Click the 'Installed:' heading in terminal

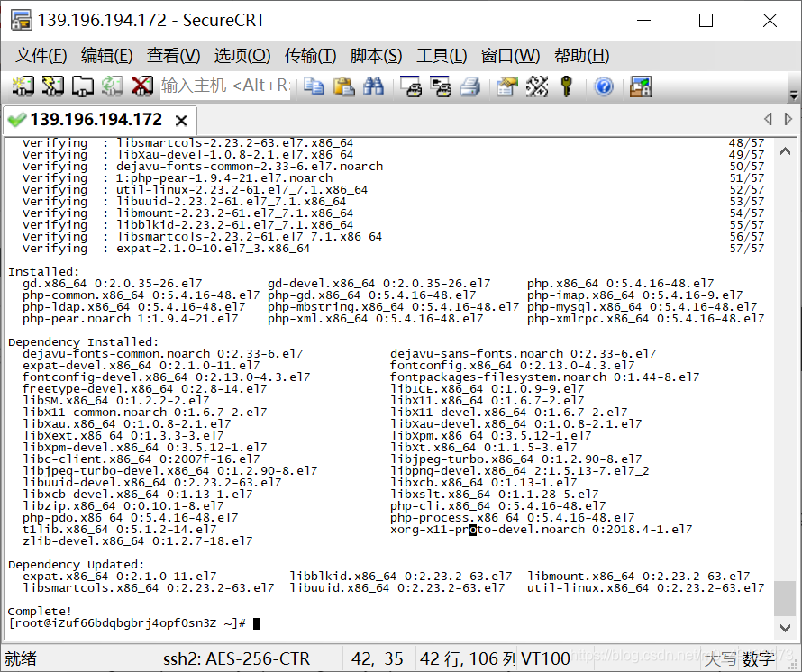(44, 271)
